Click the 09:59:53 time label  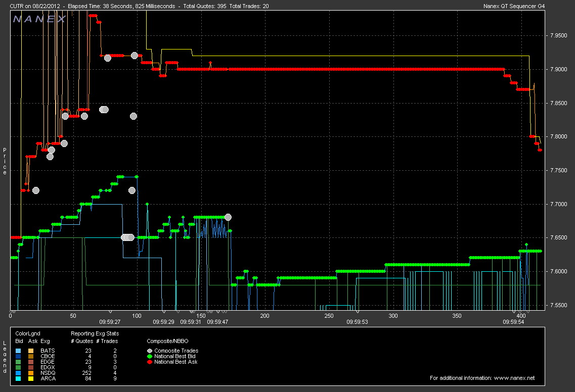pyautogui.click(x=357, y=322)
